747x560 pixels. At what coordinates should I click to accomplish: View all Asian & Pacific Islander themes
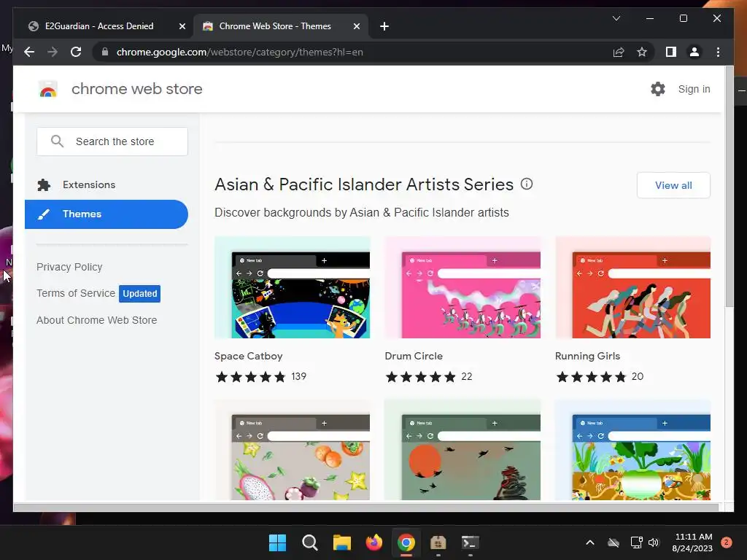(673, 185)
